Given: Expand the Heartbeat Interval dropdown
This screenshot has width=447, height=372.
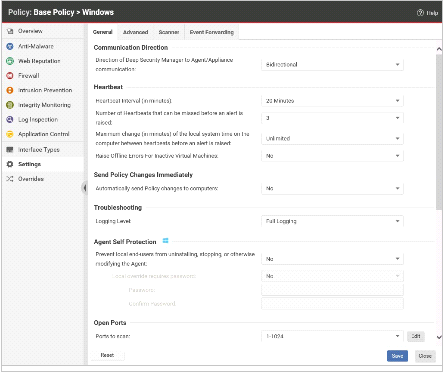Looking at the screenshot, I should [x=332, y=101].
